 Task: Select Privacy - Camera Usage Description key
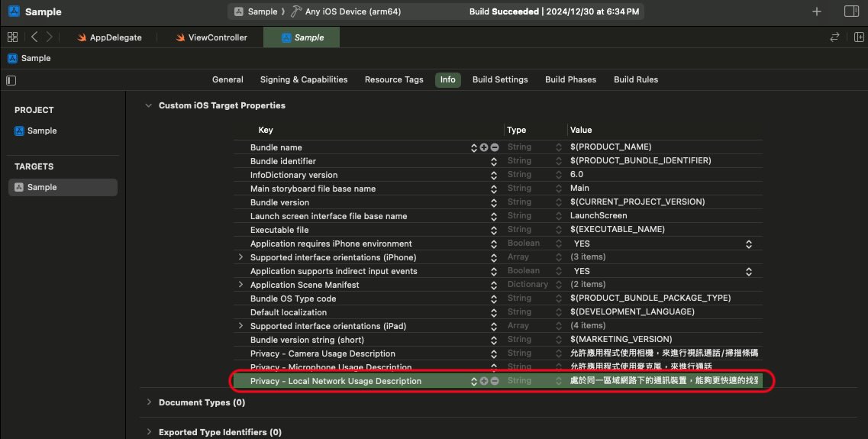pyautogui.click(x=323, y=353)
